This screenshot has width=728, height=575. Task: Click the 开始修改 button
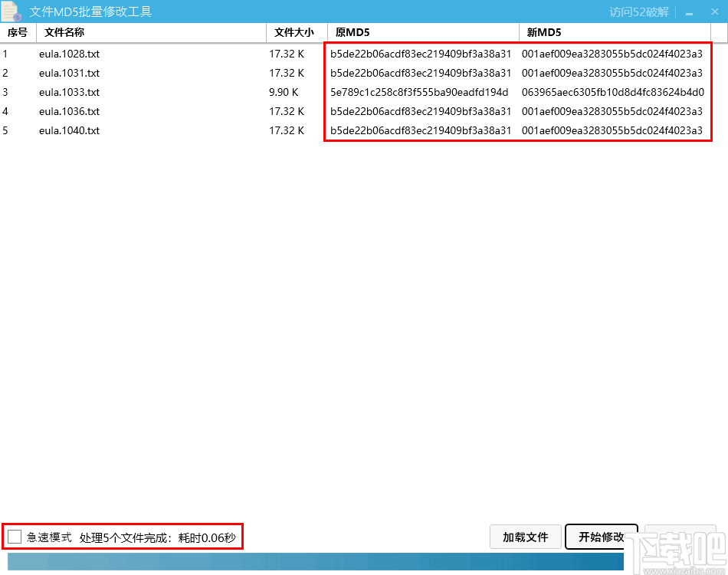(x=602, y=537)
